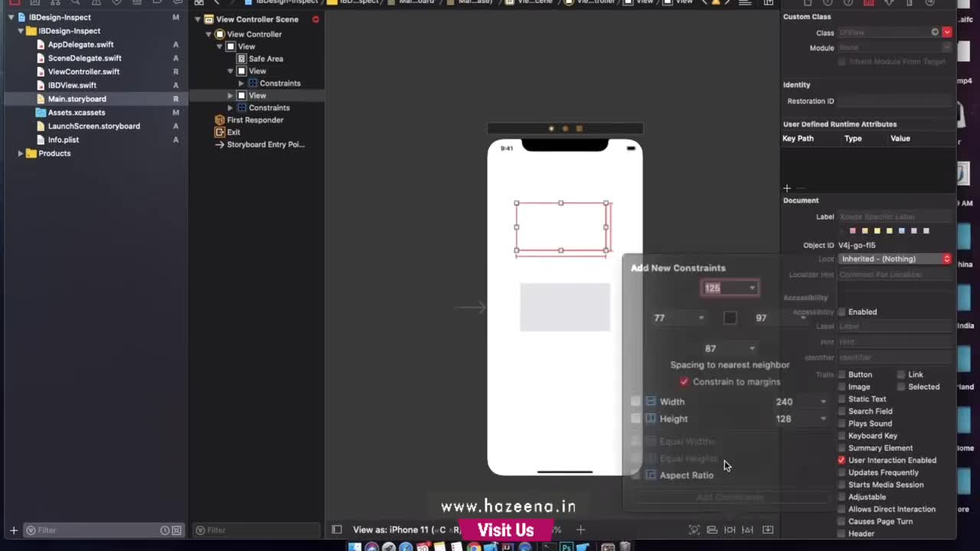The height and width of the screenshot is (551, 980).
Task: Open the top spacing 125 dropdown arrow
Action: pyautogui.click(x=752, y=289)
